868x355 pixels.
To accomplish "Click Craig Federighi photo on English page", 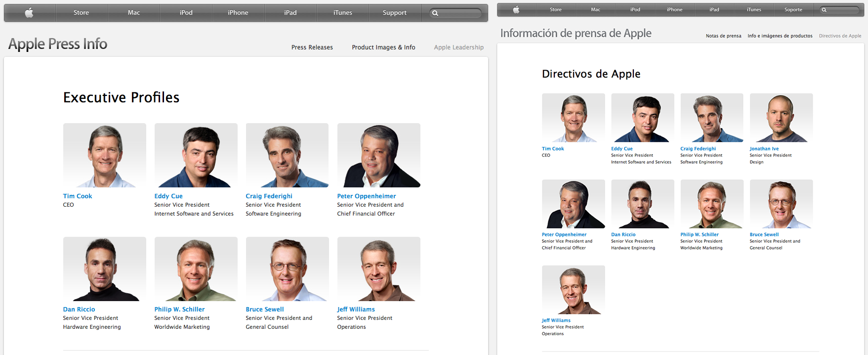I will pos(287,155).
